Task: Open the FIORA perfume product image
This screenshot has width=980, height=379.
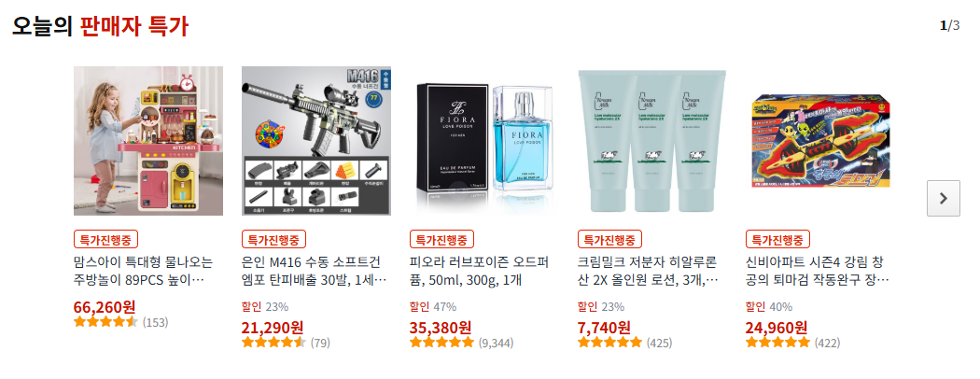Action: coord(484,141)
